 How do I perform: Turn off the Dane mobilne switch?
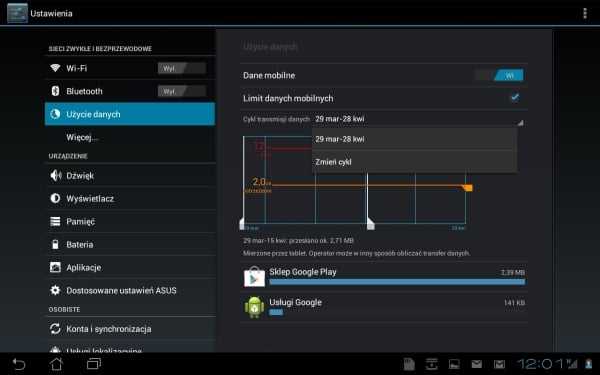click(499, 75)
